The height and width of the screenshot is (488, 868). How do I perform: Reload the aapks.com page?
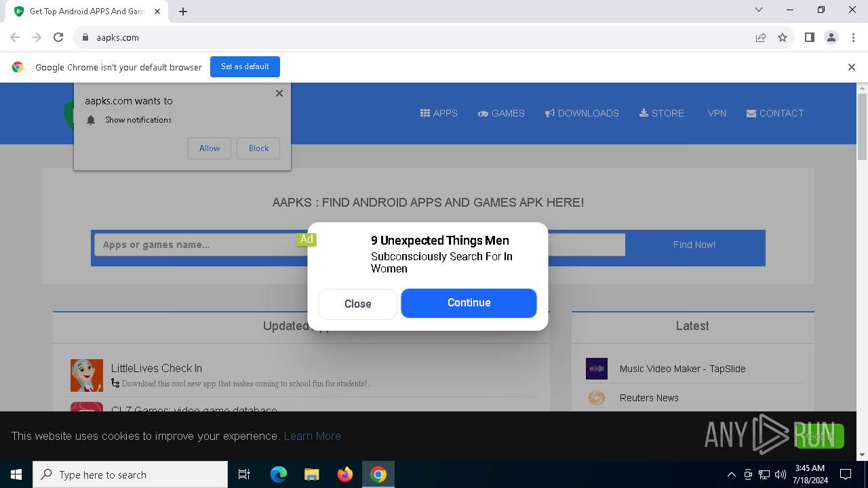(x=58, y=37)
